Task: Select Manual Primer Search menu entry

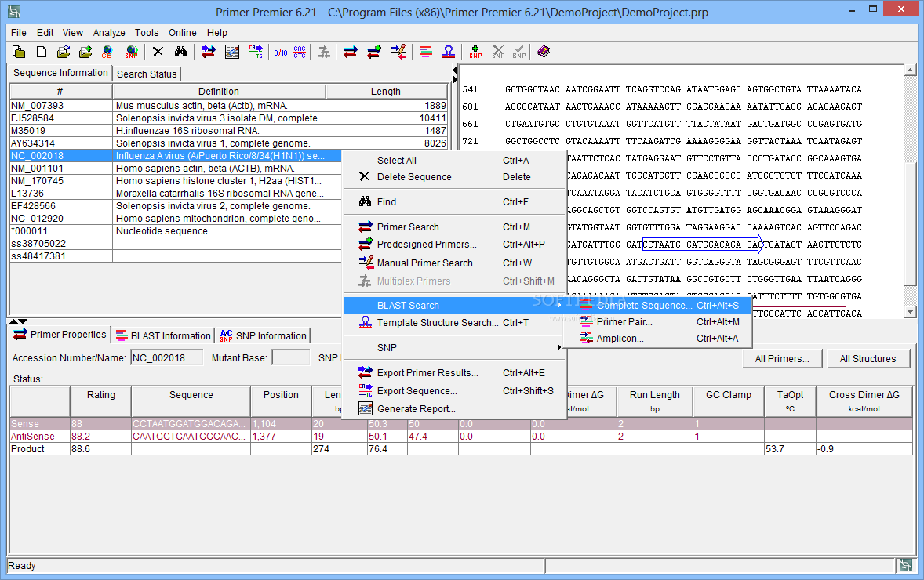Action: click(x=453, y=263)
